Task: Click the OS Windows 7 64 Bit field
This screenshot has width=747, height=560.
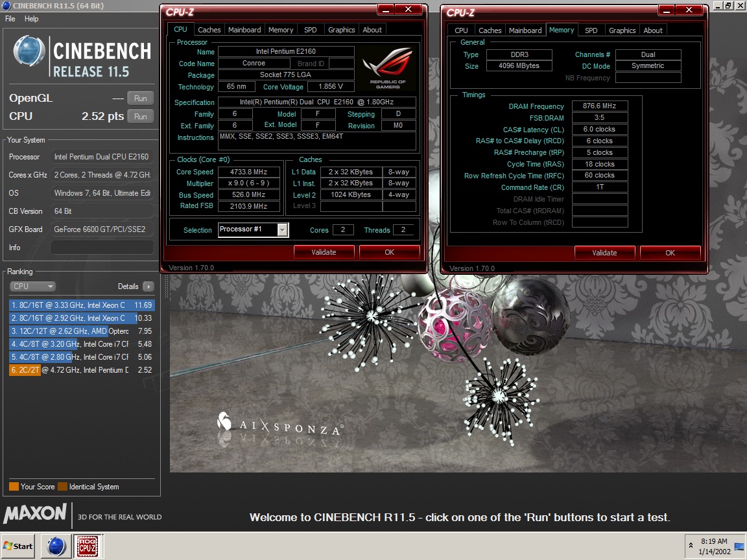Action: (102, 193)
